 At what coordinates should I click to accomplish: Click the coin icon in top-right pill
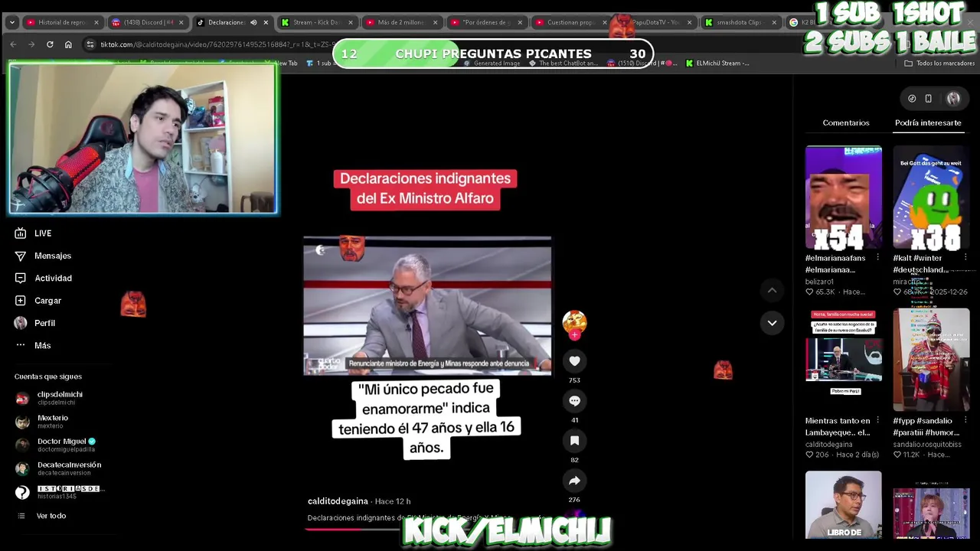[912, 98]
